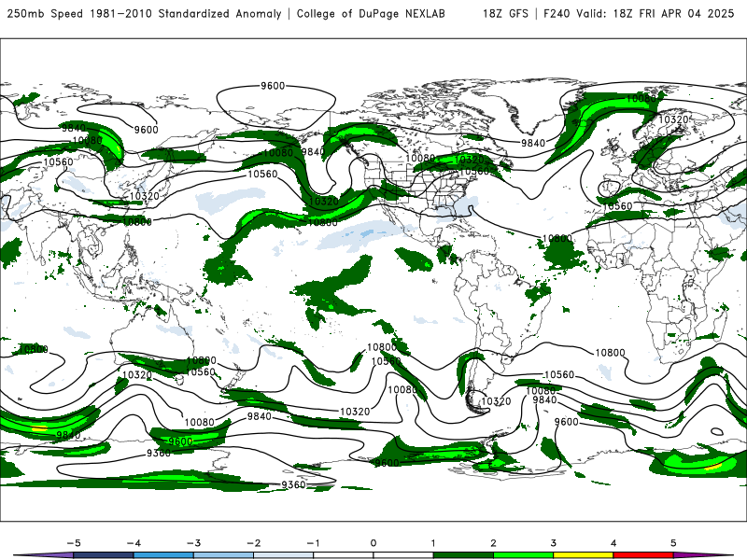Click the 'F240 Valid: 18Z FRI APR 04 2025' text

pos(639,14)
